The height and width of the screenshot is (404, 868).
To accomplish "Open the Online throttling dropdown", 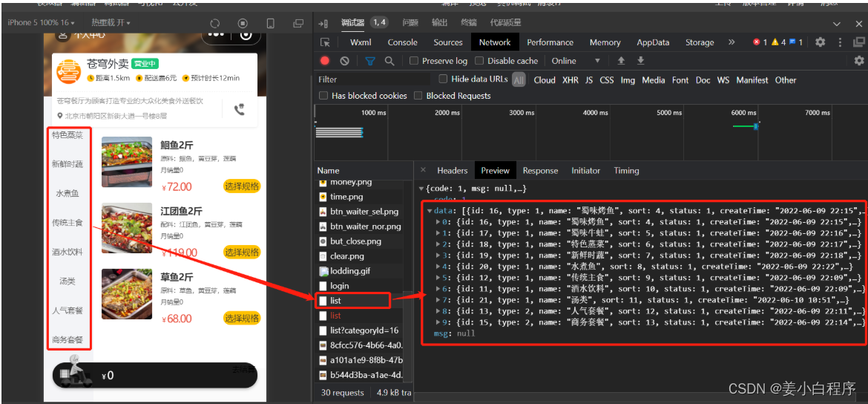I will point(576,61).
